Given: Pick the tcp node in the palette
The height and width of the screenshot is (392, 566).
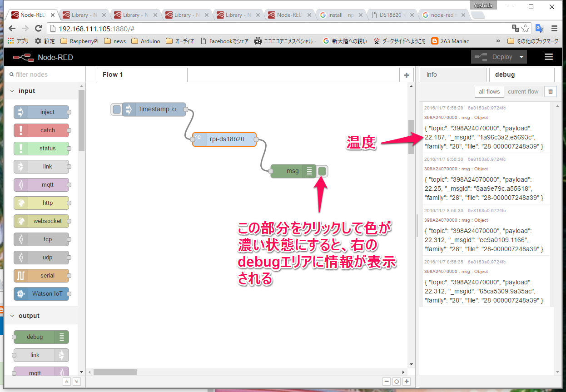Looking at the screenshot, I should point(41,239).
